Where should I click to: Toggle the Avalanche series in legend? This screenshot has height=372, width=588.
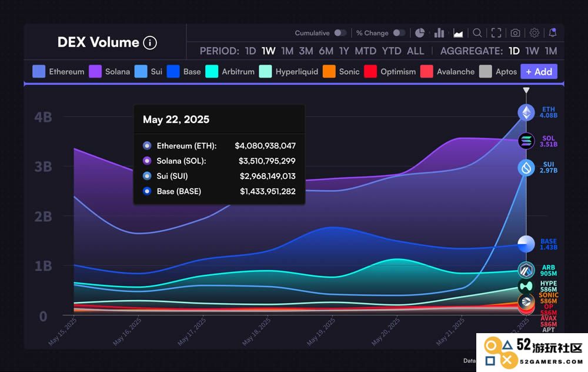click(447, 72)
